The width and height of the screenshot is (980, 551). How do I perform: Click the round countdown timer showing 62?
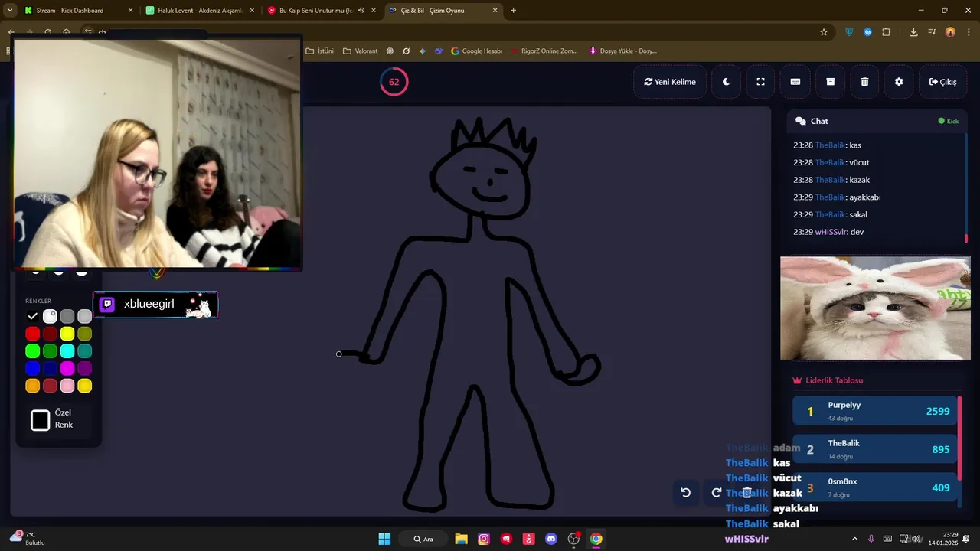(x=394, y=82)
